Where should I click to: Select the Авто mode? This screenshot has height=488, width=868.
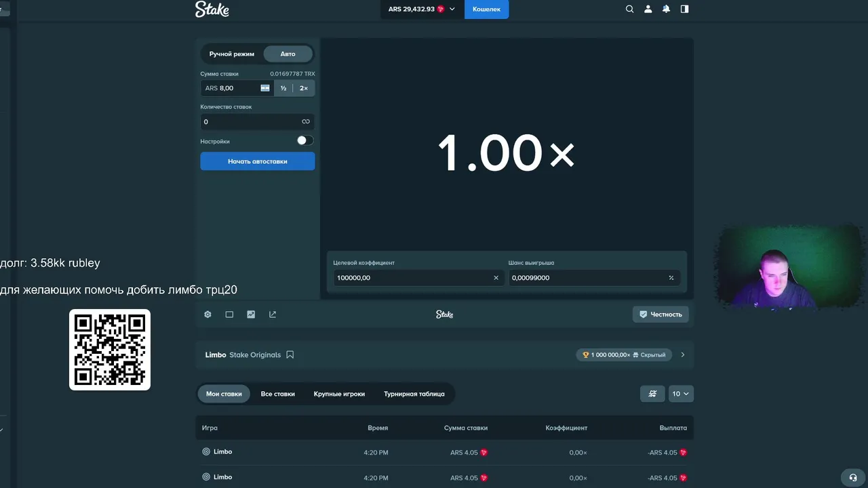pyautogui.click(x=288, y=54)
